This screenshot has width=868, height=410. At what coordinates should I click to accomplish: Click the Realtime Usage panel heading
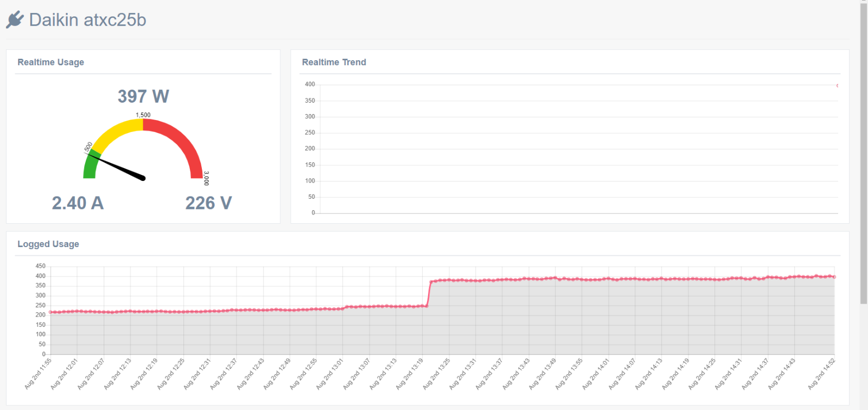50,62
